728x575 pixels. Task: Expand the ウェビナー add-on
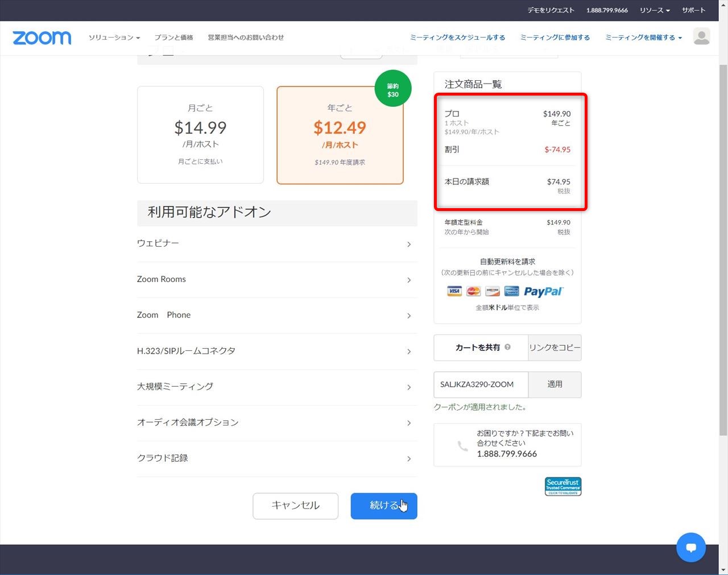point(277,244)
